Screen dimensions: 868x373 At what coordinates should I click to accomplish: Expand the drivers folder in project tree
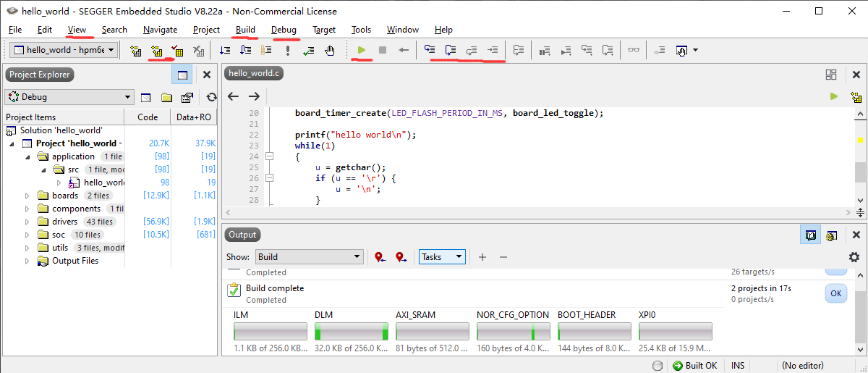28,222
